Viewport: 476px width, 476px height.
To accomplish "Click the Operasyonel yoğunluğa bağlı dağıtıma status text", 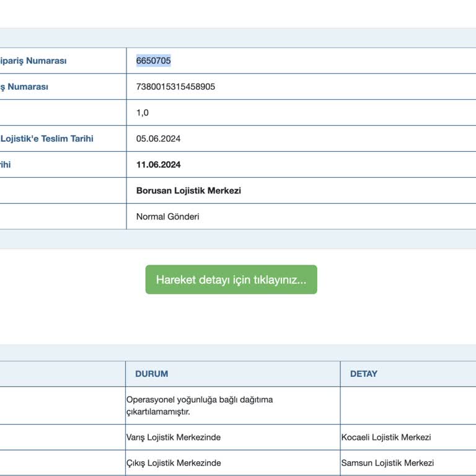I will [x=200, y=405].
